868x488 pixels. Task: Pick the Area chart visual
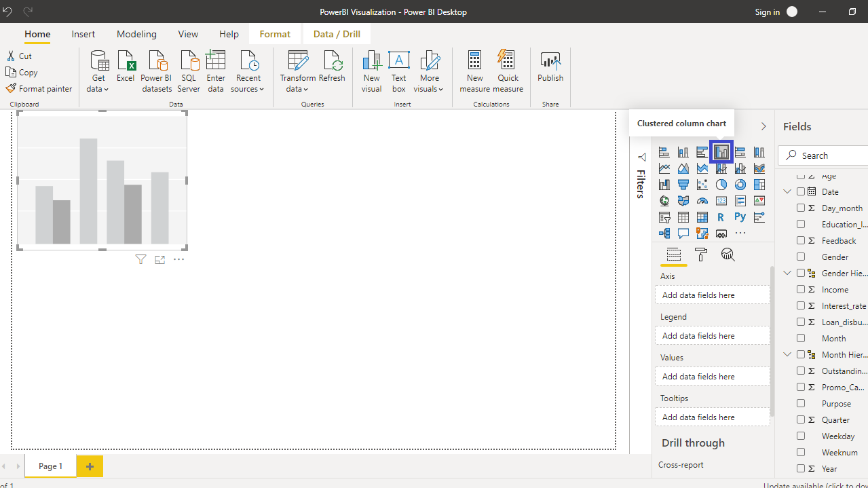point(683,168)
